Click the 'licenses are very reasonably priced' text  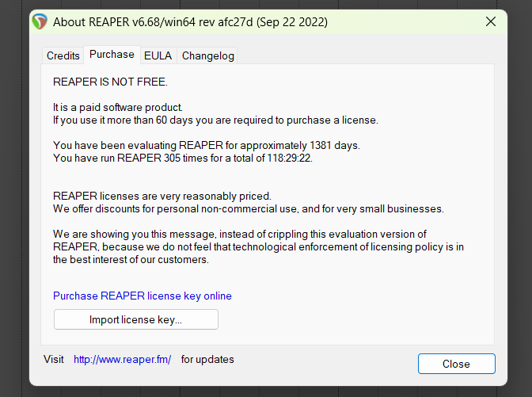tap(161, 196)
